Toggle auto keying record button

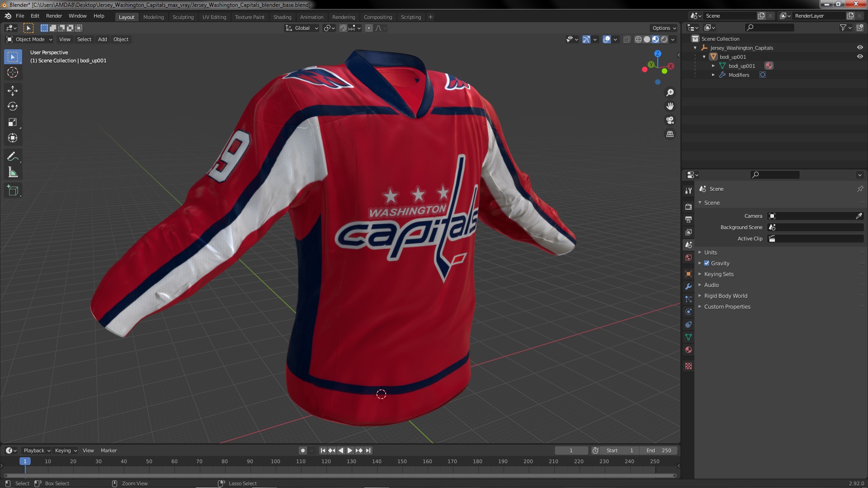[302, 450]
